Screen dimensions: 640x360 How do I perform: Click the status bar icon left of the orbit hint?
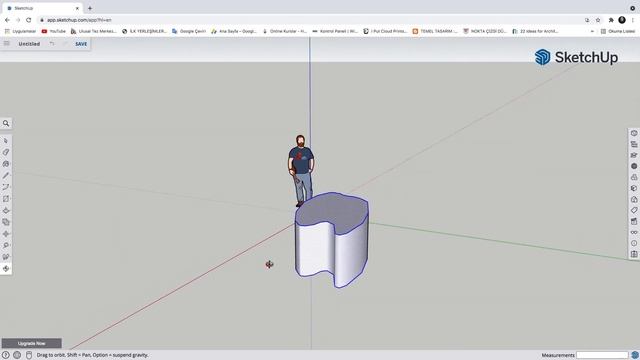point(29,355)
